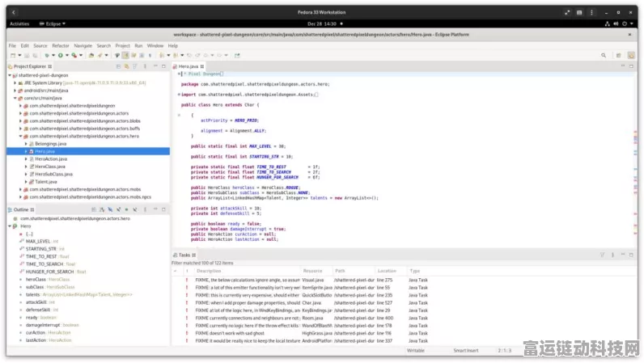This screenshot has height=363, width=644.
Task: Select MAX_LEVEL in Outline
Action: pos(38,242)
